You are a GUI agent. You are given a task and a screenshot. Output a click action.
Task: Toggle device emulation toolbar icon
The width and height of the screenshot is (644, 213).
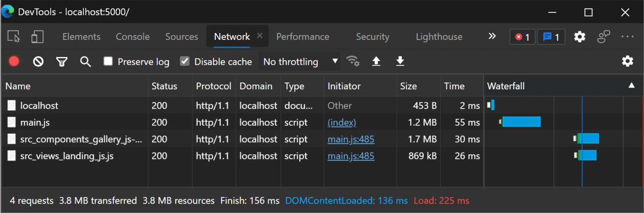click(37, 37)
